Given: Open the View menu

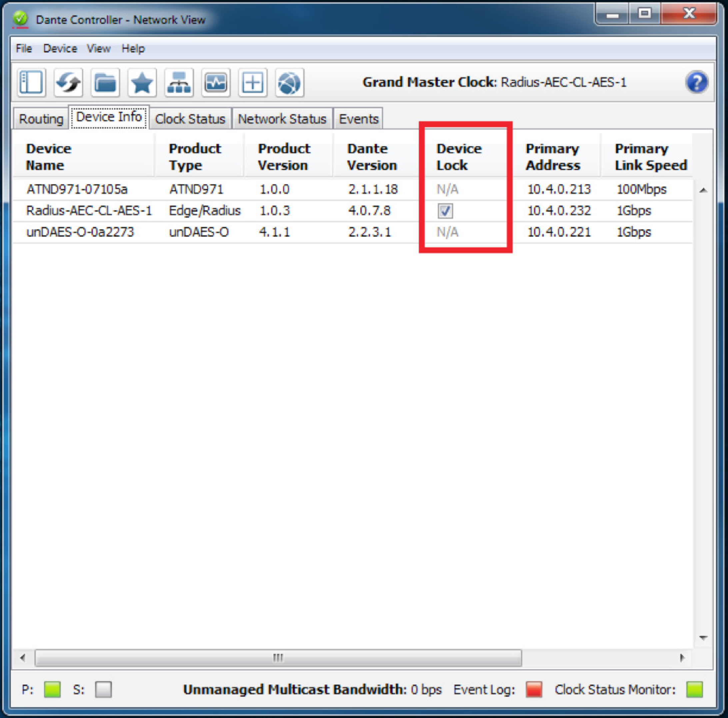Looking at the screenshot, I should coord(98,48).
